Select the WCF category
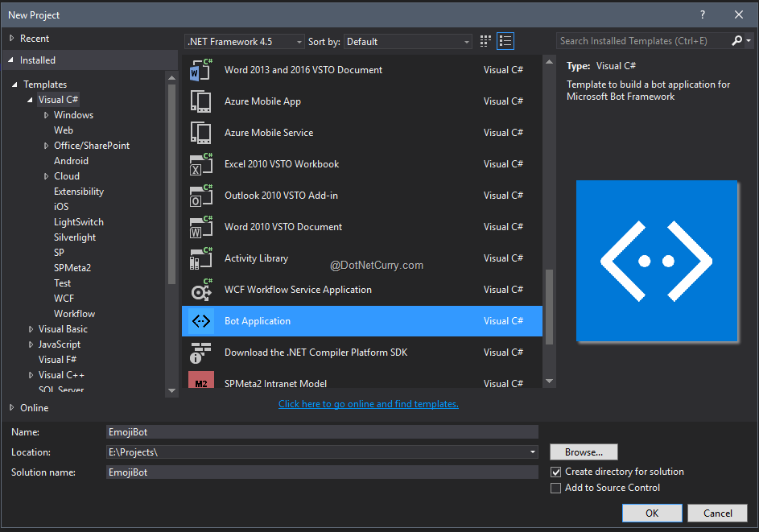Screen dimensions: 759x532 (x=64, y=299)
